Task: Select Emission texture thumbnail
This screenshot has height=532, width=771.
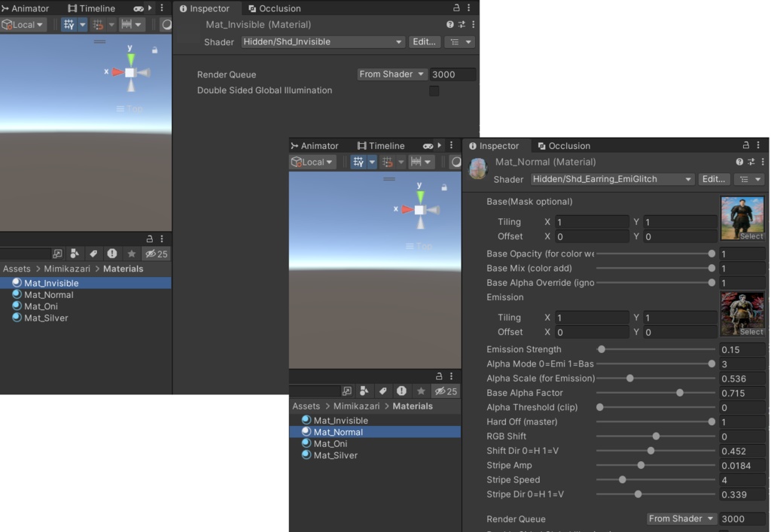Action: tap(742, 315)
